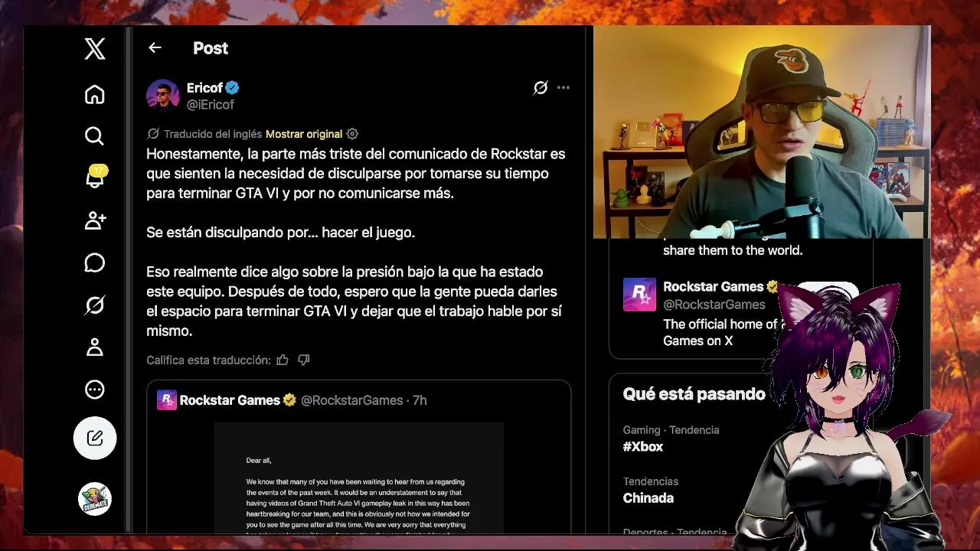Open the More circle menu in sidebar
The image size is (980, 551).
[95, 390]
